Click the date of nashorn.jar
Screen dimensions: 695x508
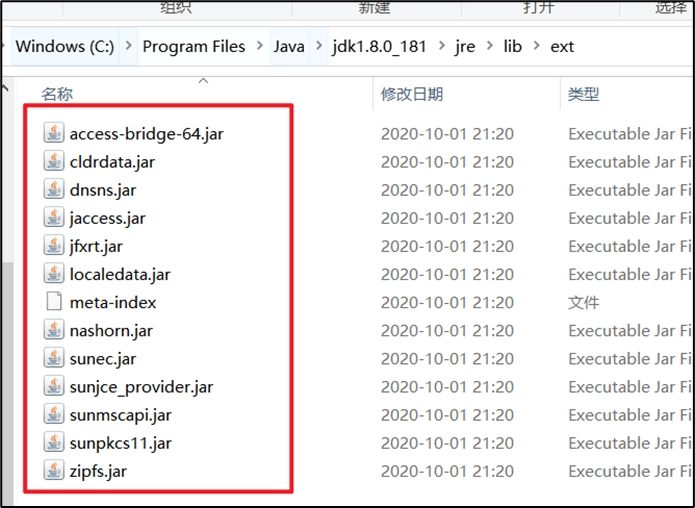point(447,331)
